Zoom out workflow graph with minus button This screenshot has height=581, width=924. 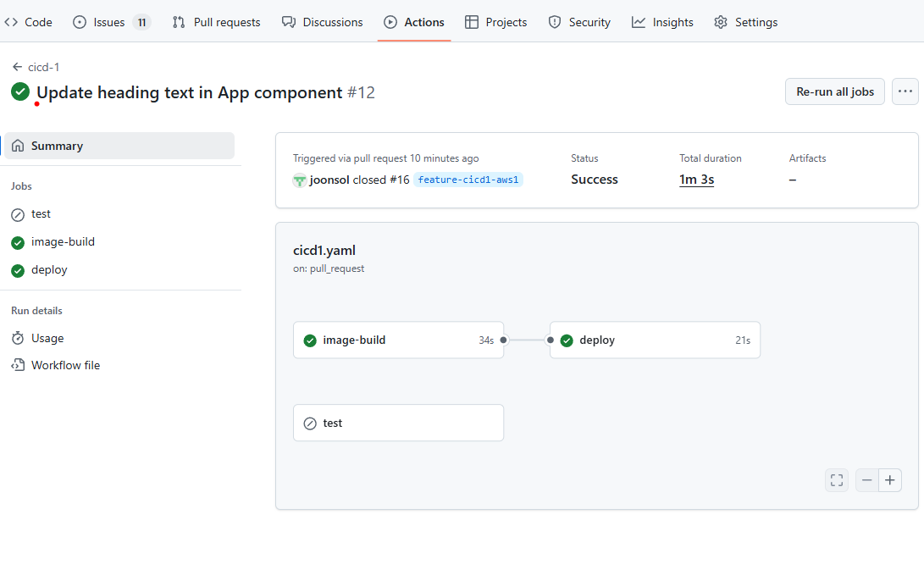866,480
